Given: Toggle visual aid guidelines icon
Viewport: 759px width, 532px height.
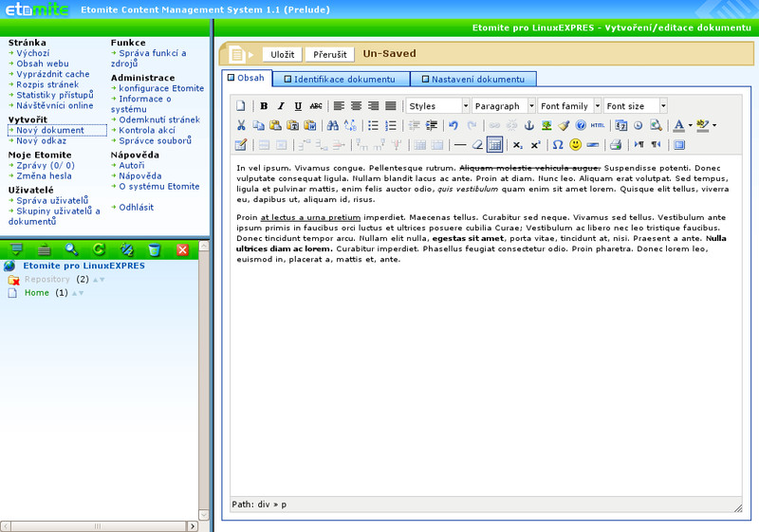Looking at the screenshot, I should (x=494, y=144).
